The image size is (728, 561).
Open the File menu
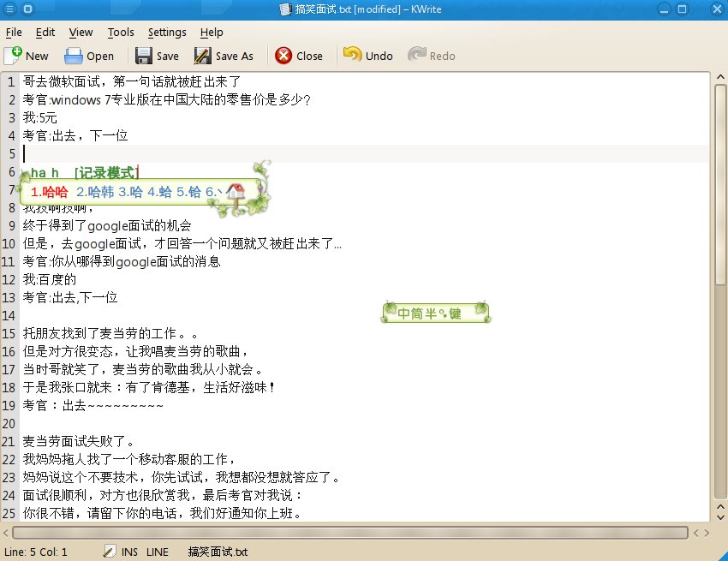(14, 32)
